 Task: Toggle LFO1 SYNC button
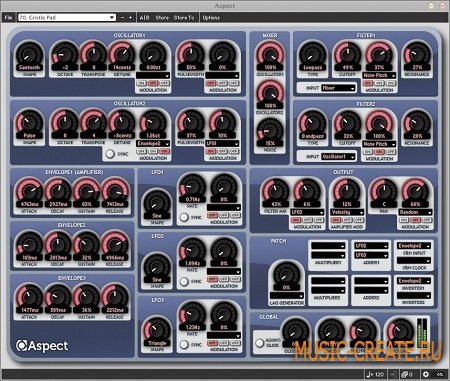[x=184, y=217]
